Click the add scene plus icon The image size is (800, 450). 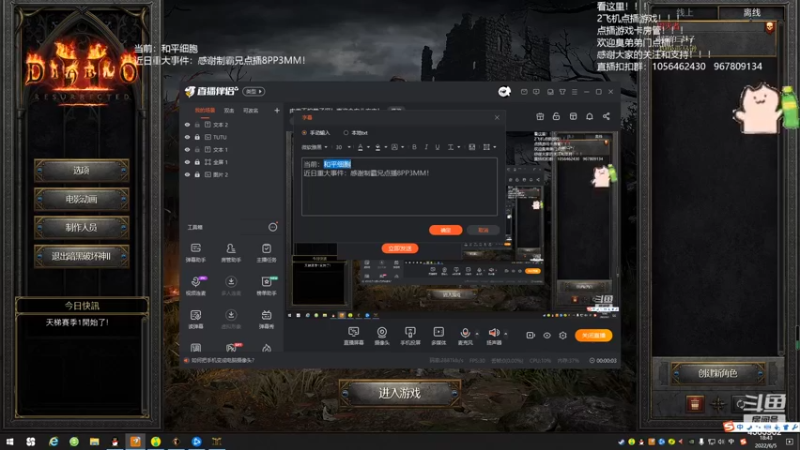277,110
